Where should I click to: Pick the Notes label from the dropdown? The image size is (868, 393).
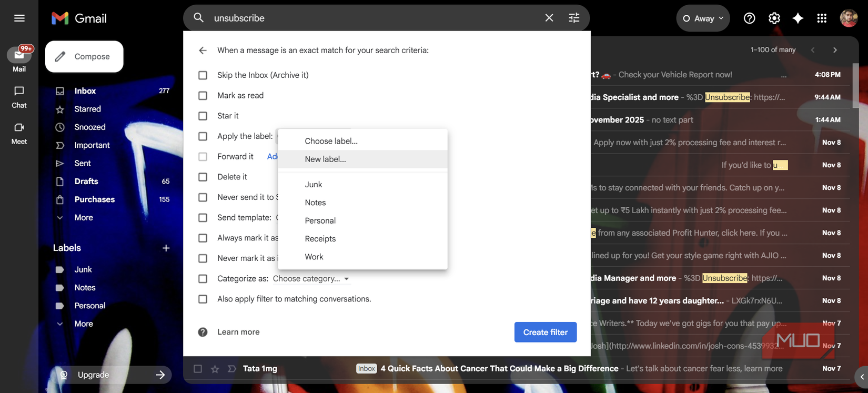click(362, 203)
